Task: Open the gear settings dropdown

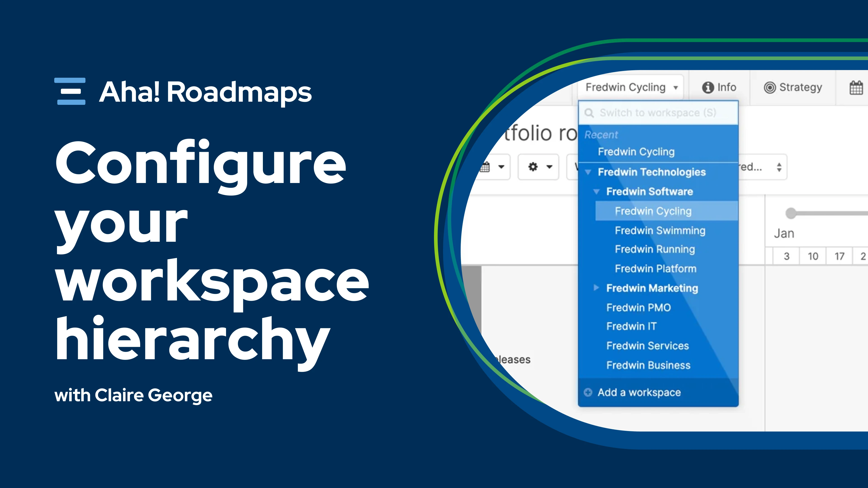Action: [538, 167]
